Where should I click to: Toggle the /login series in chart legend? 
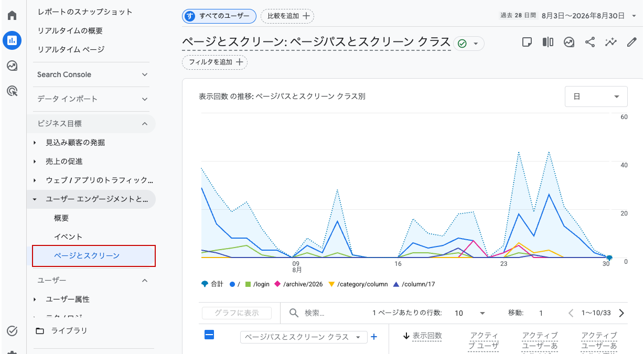[257, 284]
